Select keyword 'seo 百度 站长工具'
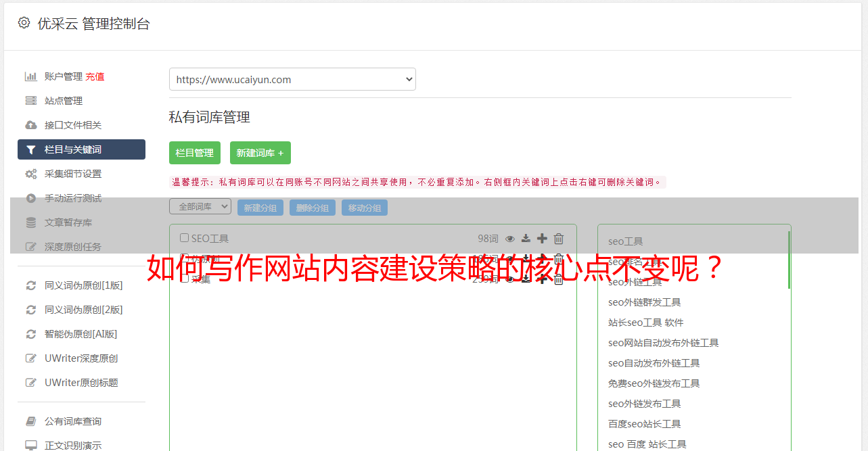Image resolution: width=868 pixels, height=451 pixels. click(x=647, y=444)
